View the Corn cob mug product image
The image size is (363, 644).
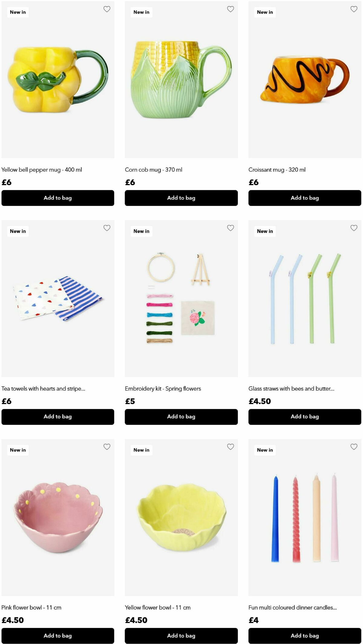[181, 80]
